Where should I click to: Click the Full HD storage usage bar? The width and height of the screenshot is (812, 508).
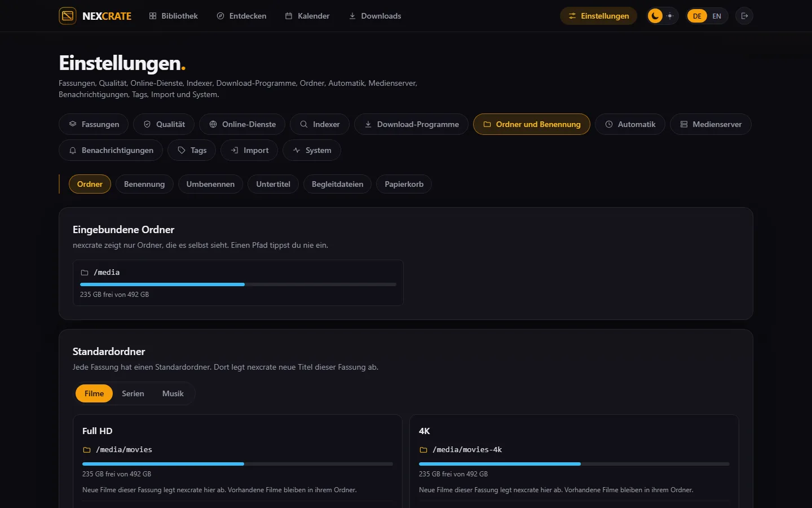point(237,464)
